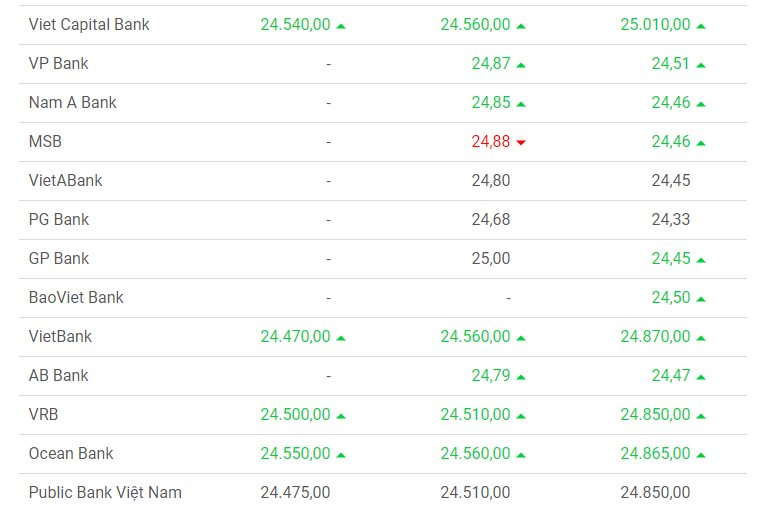The width and height of the screenshot is (767, 507).
Task: Click the up arrow beside AB Bank 24,79
Action: [521, 376]
